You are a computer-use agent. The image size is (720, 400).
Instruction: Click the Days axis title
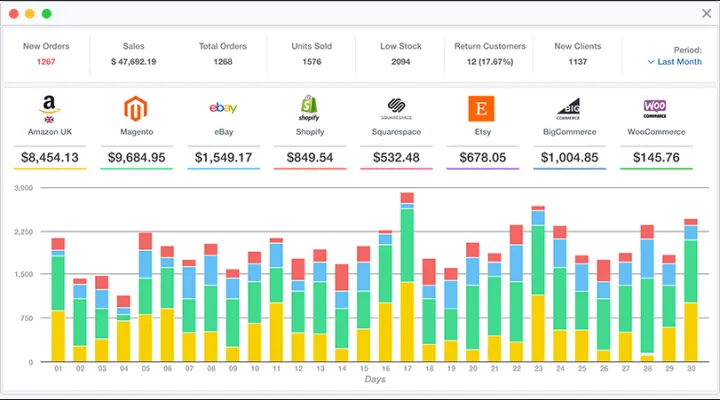pyautogui.click(x=375, y=379)
